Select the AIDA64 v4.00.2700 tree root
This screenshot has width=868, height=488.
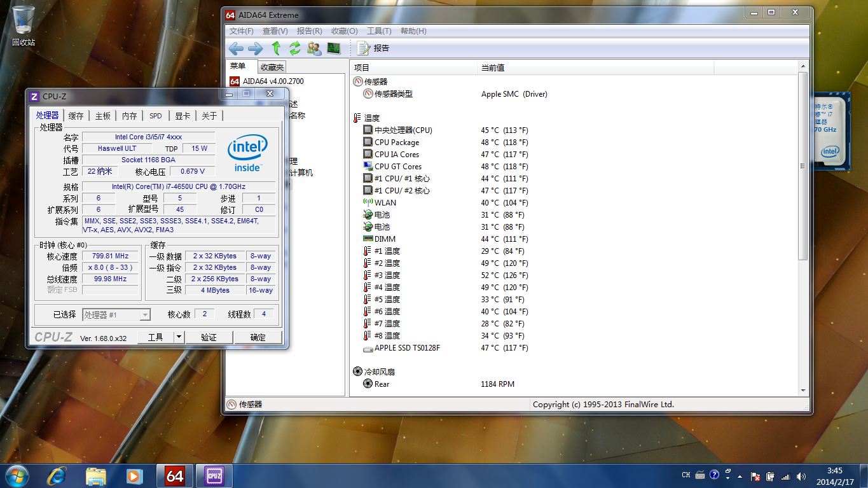coord(273,81)
